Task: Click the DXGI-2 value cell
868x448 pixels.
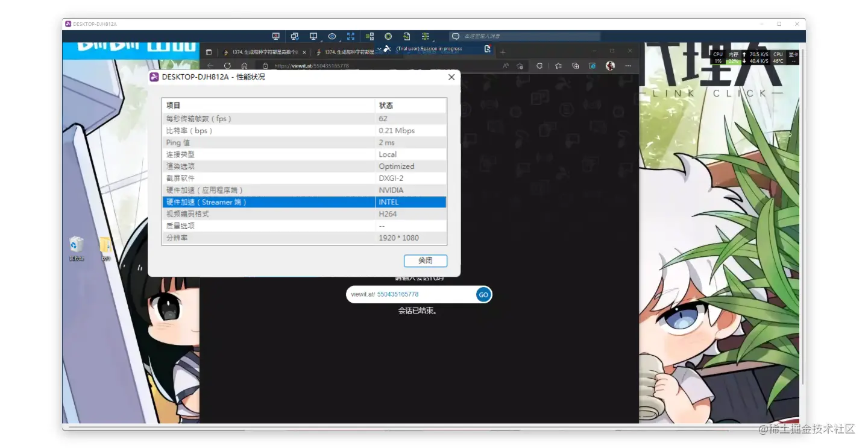Action: tap(410, 178)
